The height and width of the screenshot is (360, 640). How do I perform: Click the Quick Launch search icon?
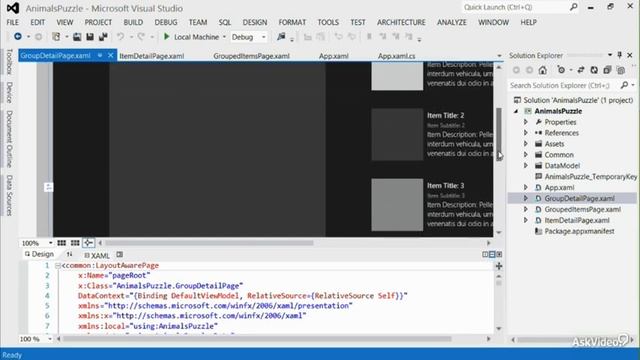[x=573, y=7]
